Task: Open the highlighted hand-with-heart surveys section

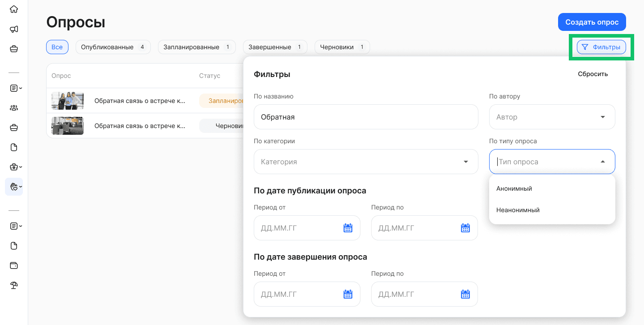Action: (x=13, y=186)
